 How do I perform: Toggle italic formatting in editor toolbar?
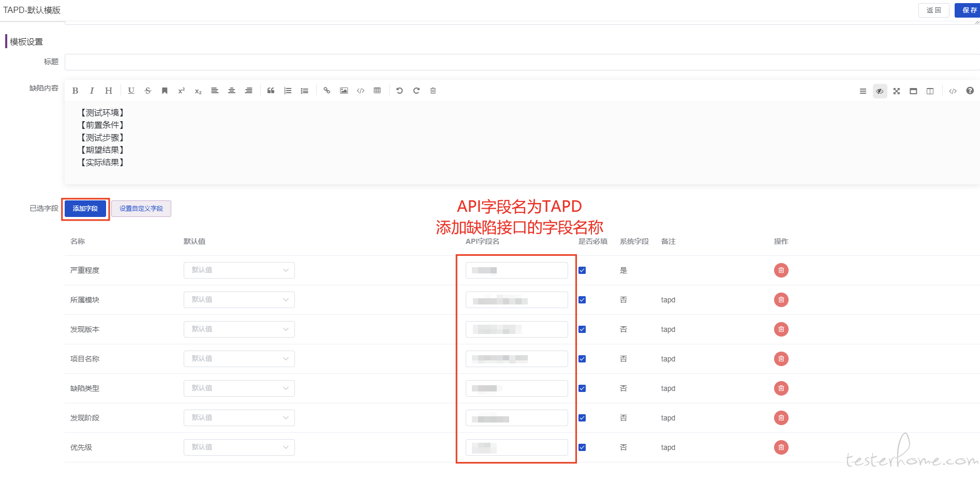click(x=92, y=91)
